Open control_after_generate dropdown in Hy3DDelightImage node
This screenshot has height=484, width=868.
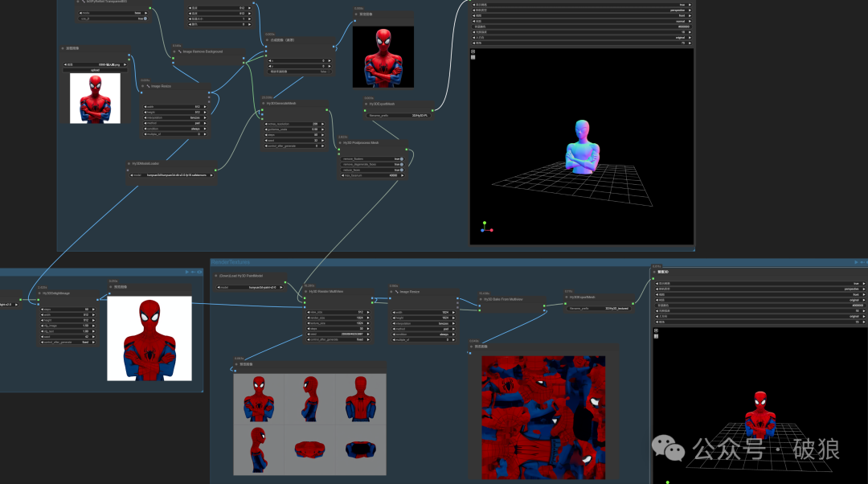[68, 342]
